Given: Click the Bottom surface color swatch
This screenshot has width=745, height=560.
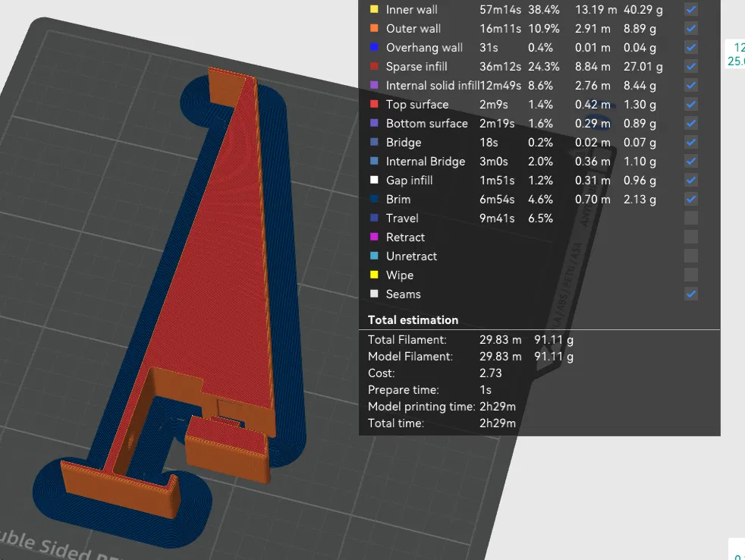Looking at the screenshot, I should click(x=374, y=123).
